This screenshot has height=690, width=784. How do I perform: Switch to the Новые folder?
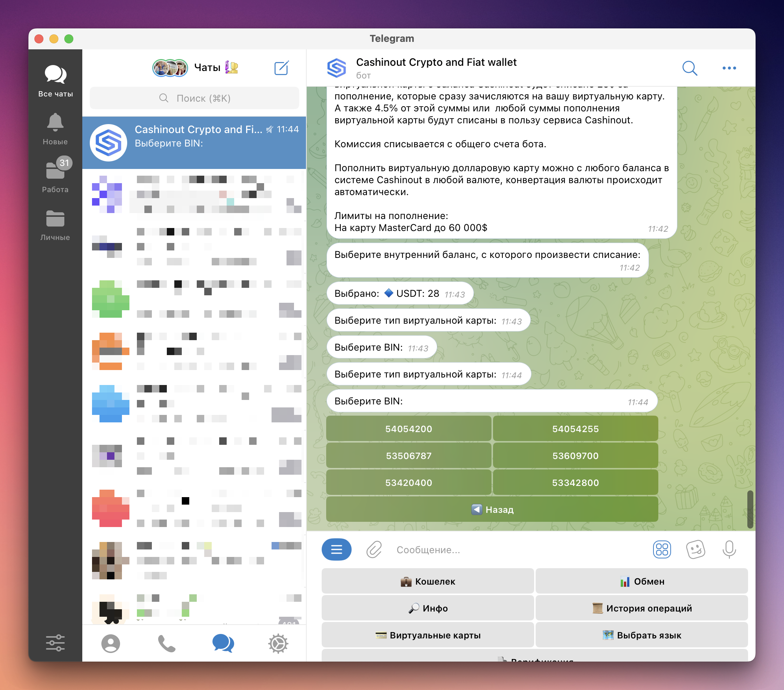pyautogui.click(x=55, y=129)
